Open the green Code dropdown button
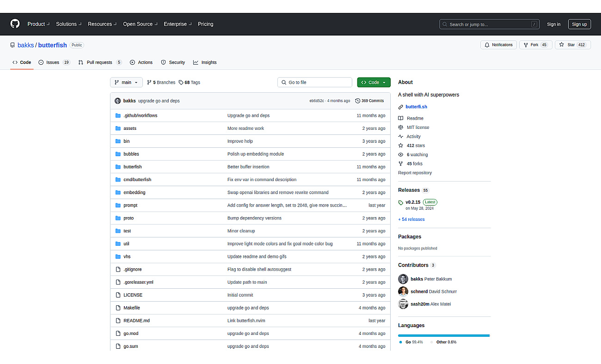This screenshot has width=601, height=364. point(374,82)
